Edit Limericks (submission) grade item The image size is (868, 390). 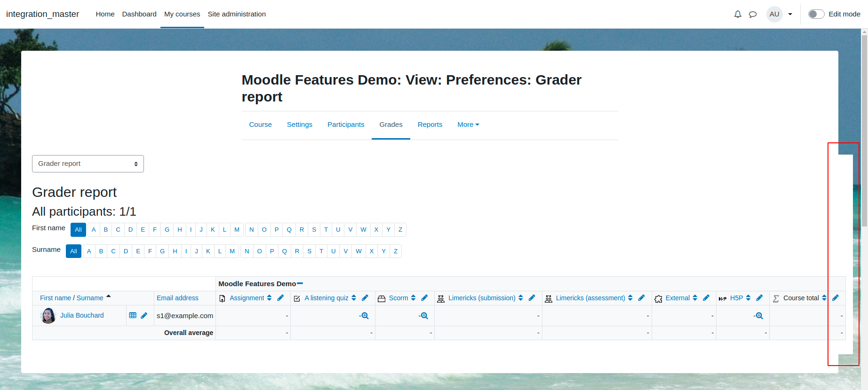[532, 298]
